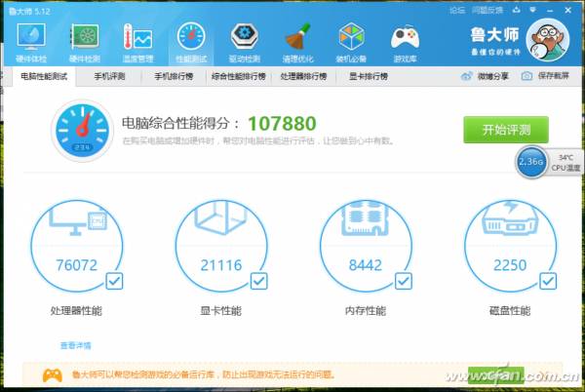The width and height of the screenshot is (585, 392).
Task: Open the dropdown menu icon in title bar
Action: coord(532,10)
